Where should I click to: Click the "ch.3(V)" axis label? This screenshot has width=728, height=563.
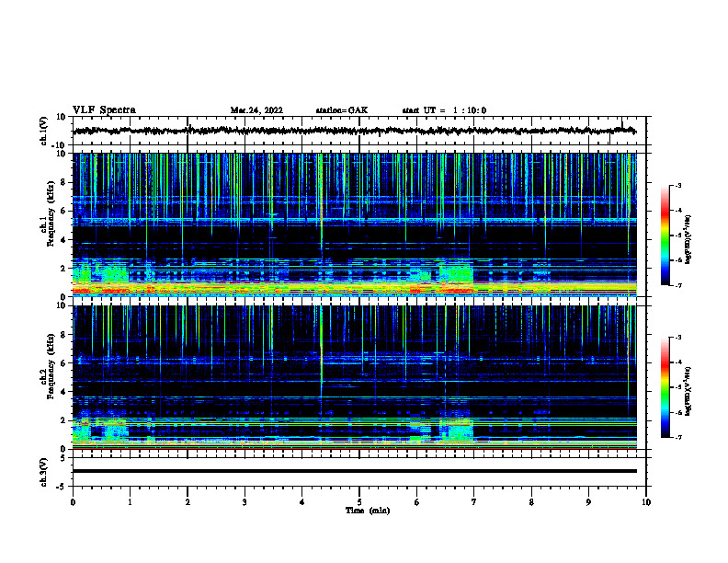pos(44,472)
